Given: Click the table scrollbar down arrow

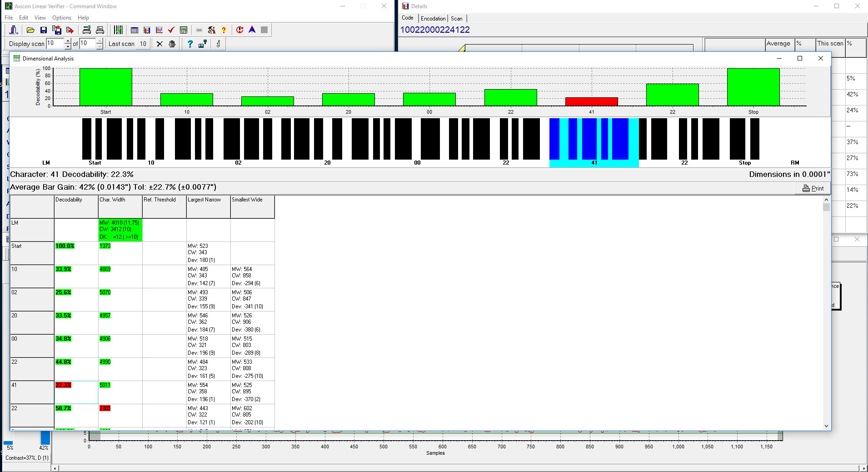Looking at the screenshot, I should 826,426.
